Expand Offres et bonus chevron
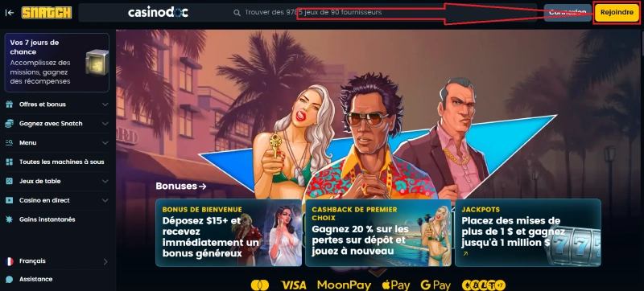This screenshot has height=291, width=644. [105, 105]
